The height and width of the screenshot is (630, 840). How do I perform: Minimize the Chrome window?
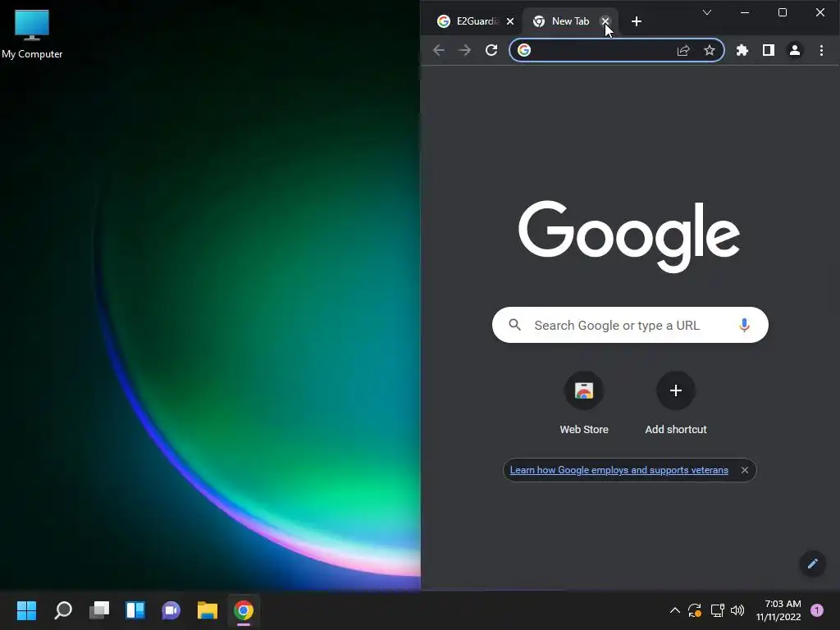tap(745, 12)
